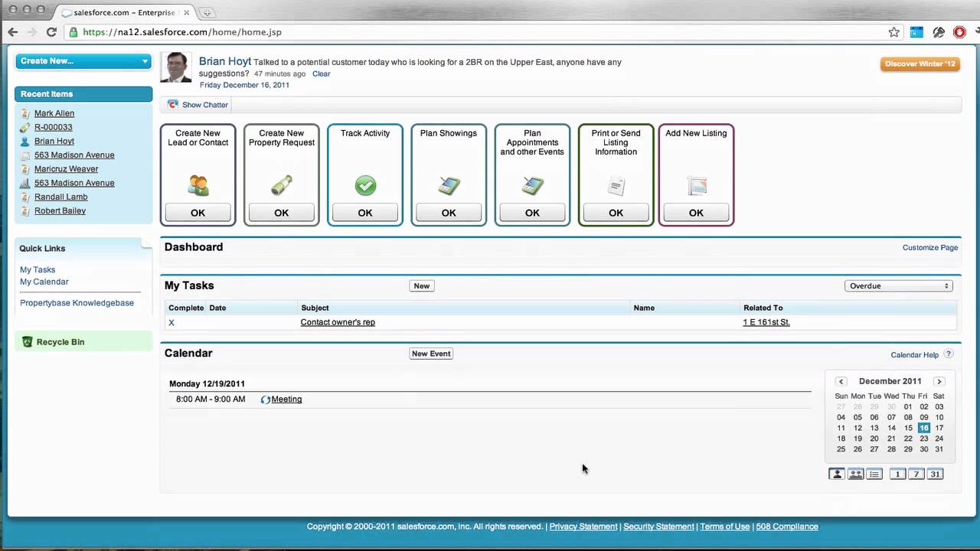Select December 19 in the mini calendar

pos(857,439)
